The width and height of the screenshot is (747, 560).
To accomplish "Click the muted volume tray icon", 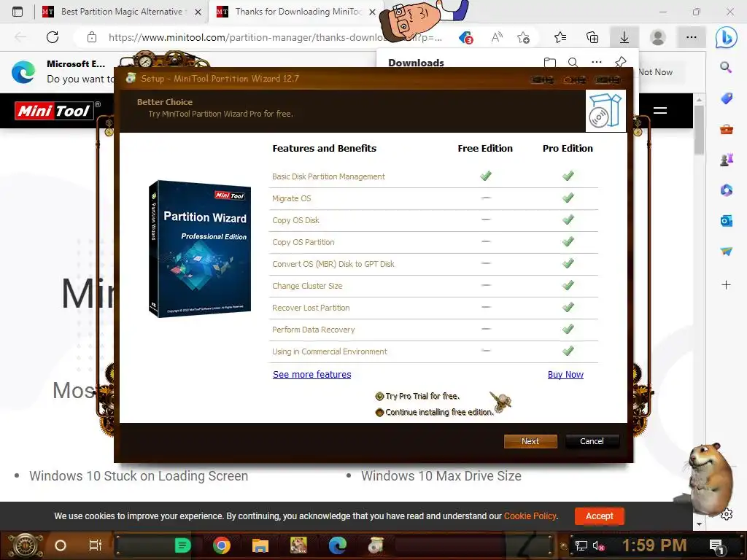I will (598, 546).
